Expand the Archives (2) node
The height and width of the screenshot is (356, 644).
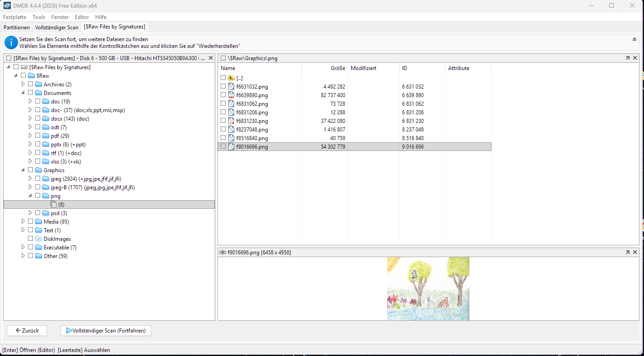(23, 84)
